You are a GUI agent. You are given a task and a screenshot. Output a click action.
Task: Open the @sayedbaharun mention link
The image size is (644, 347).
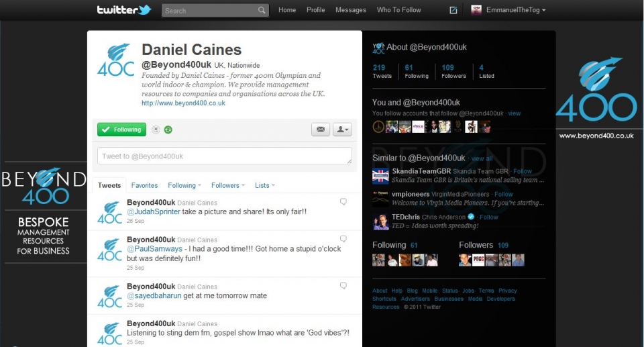point(154,295)
